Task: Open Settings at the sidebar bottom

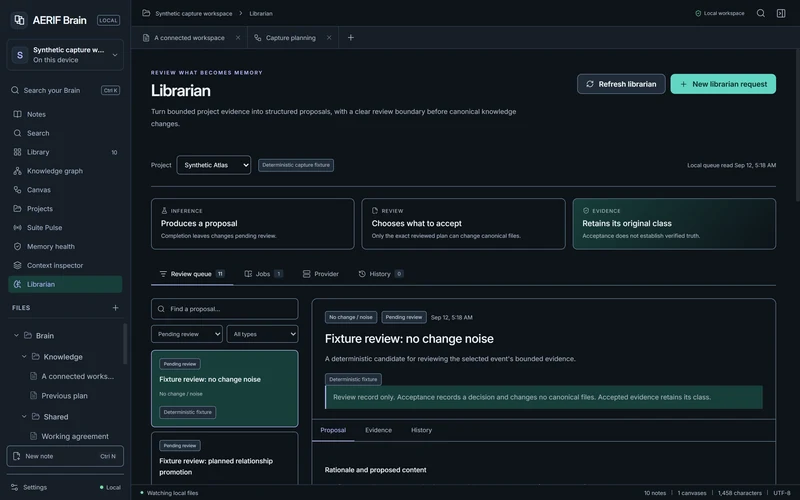Action: pos(30,487)
